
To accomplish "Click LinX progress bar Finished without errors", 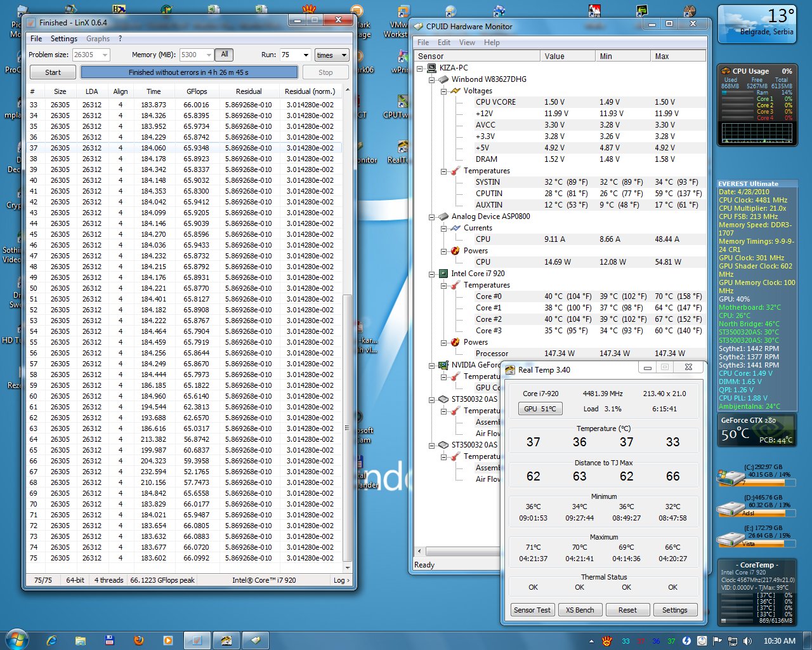I will click(x=189, y=72).
